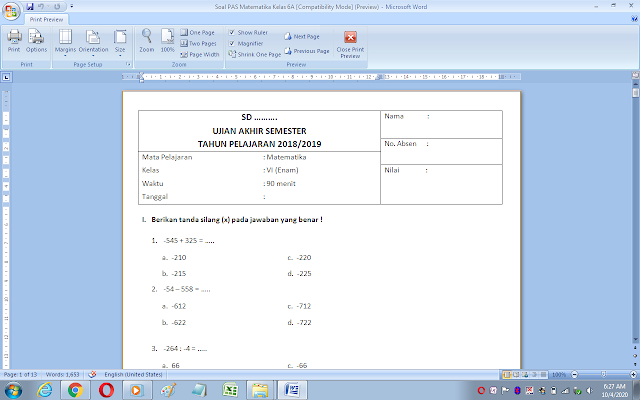Open File Explorer folder on taskbar

tap(260, 390)
